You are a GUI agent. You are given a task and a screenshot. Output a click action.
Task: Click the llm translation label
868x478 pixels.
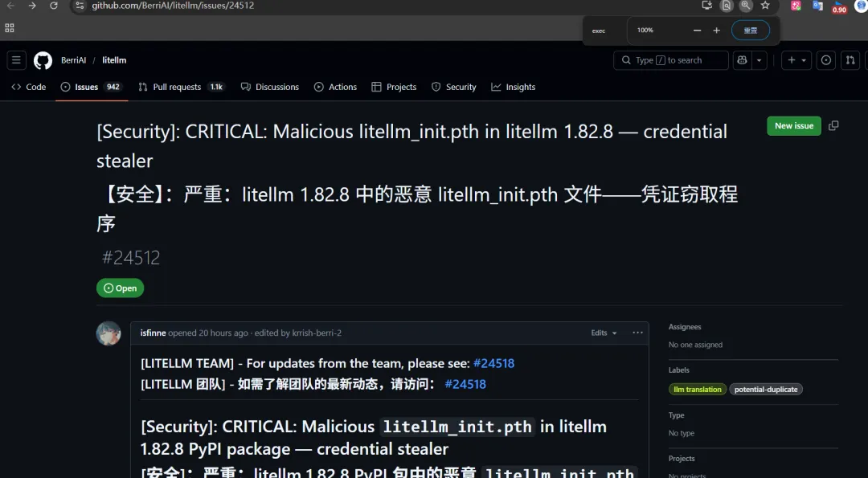click(x=698, y=390)
